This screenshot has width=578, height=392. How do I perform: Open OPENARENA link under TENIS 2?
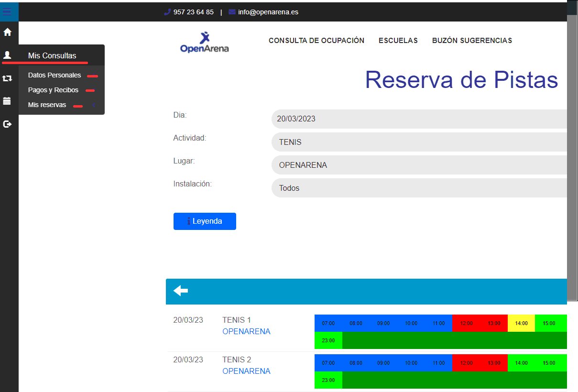pos(246,371)
